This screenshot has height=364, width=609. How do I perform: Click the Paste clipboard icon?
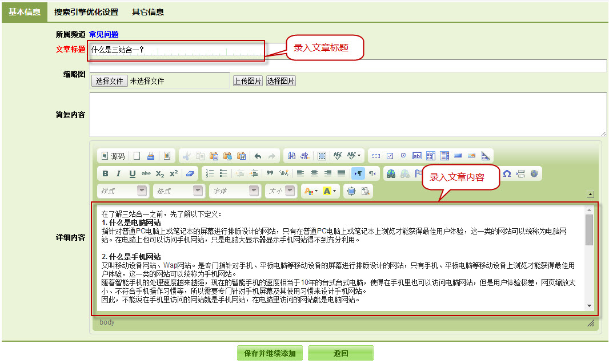[214, 156]
